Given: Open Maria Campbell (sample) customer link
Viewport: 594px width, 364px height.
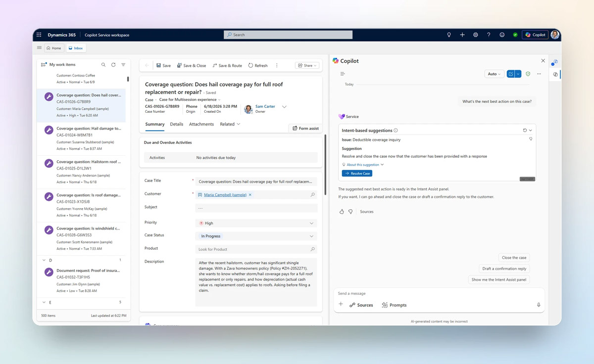Looking at the screenshot, I should (x=225, y=195).
